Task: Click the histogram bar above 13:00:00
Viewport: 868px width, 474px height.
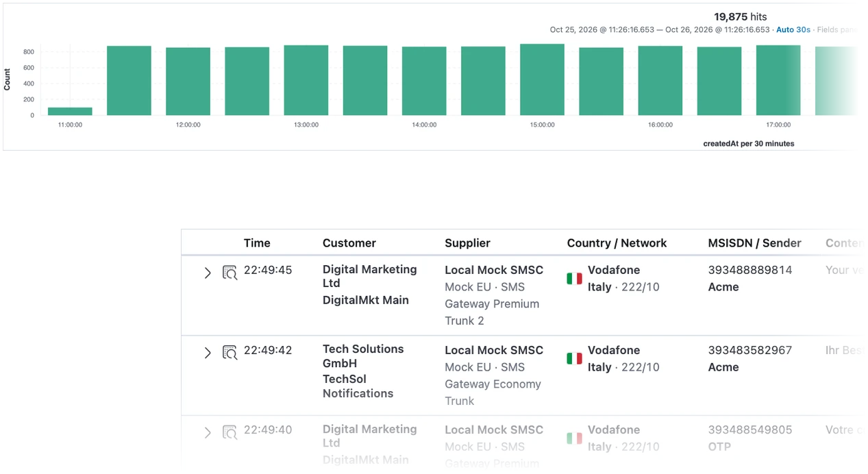Action: click(x=306, y=80)
